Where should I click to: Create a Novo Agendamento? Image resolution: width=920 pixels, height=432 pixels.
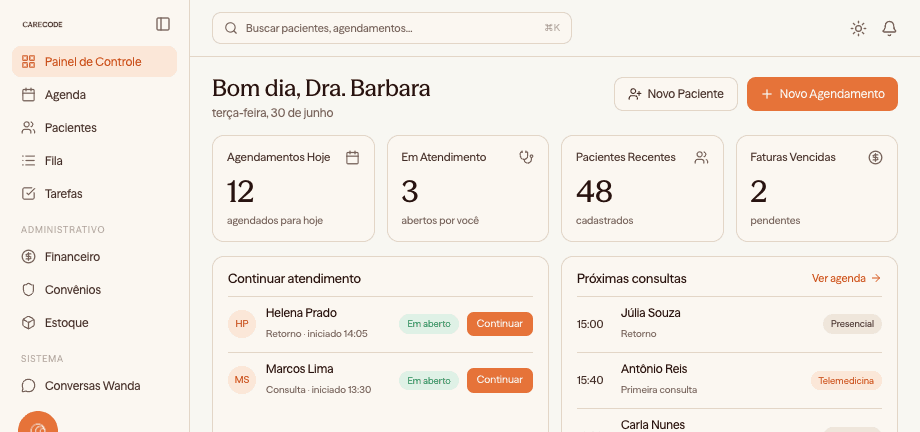tap(822, 94)
